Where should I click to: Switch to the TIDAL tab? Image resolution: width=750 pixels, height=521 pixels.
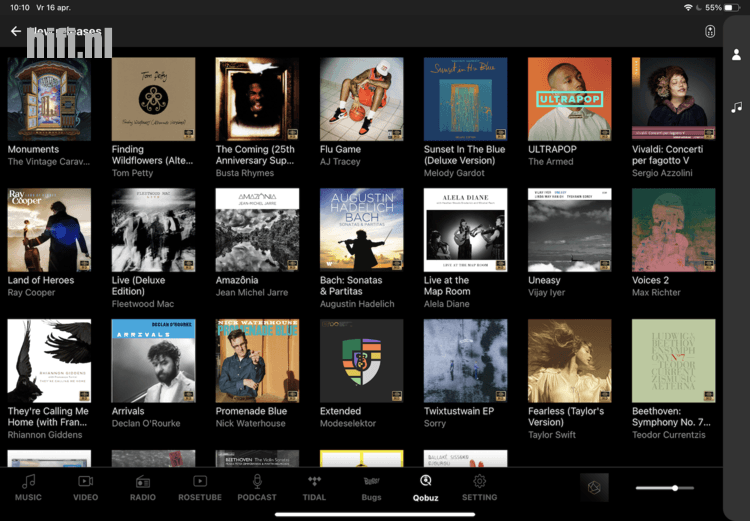point(314,488)
